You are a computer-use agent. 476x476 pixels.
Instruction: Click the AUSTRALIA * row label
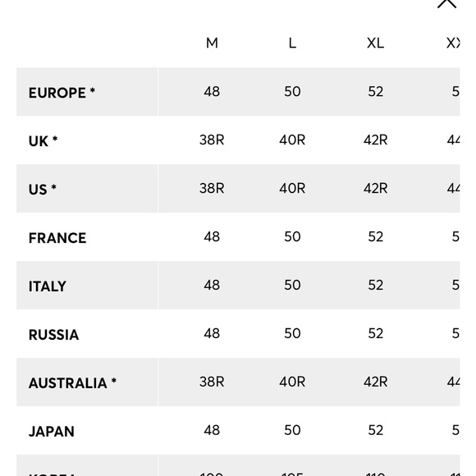(x=72, y=382)
